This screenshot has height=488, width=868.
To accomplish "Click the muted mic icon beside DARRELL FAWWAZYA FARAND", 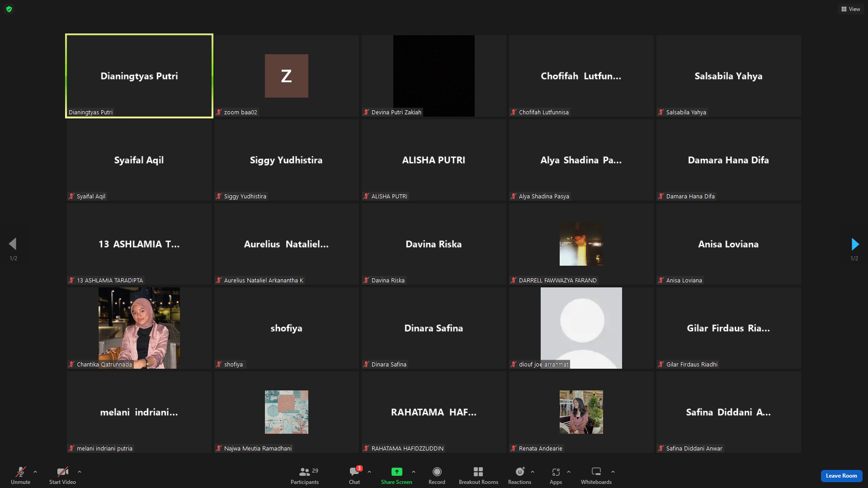I will click(x=514, y=280).
